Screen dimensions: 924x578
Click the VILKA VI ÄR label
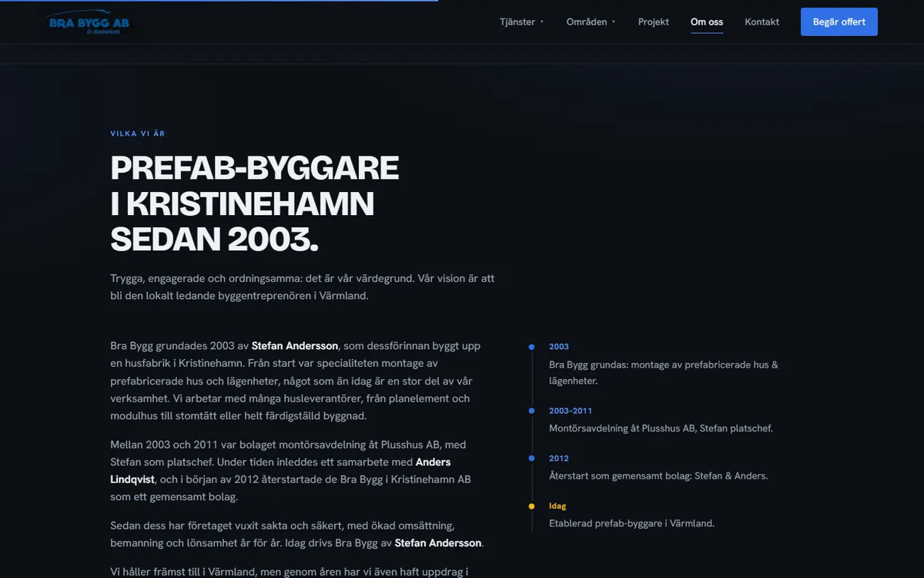click(138, 133)
